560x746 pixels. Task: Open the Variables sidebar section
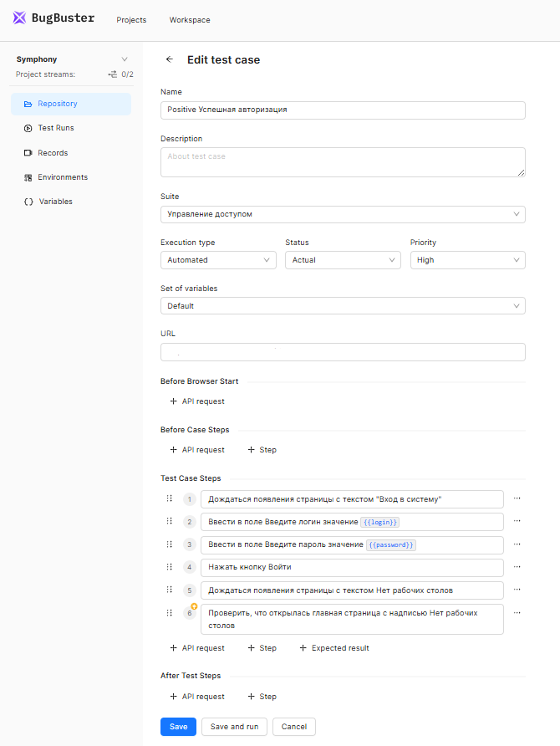tap(55, 202)
